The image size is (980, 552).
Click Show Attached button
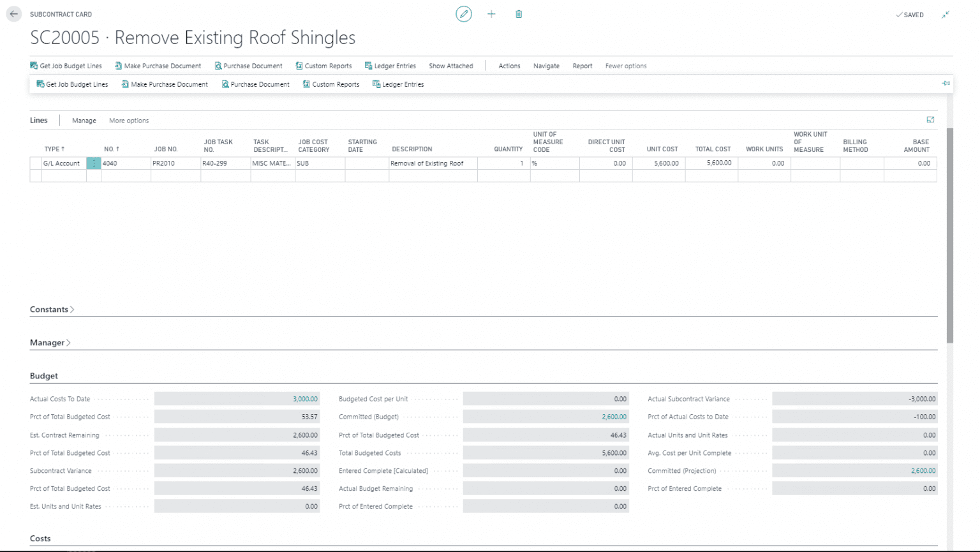[450, 66]
